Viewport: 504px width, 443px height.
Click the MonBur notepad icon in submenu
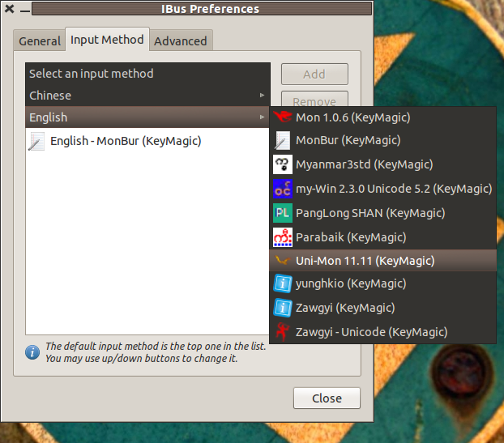[282, 141]
